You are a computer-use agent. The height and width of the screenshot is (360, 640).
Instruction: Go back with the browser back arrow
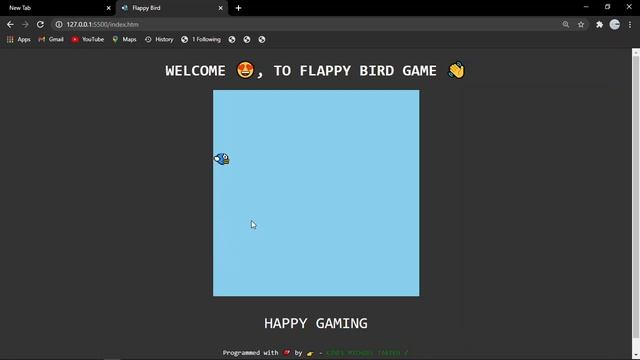tap(10, 24)
